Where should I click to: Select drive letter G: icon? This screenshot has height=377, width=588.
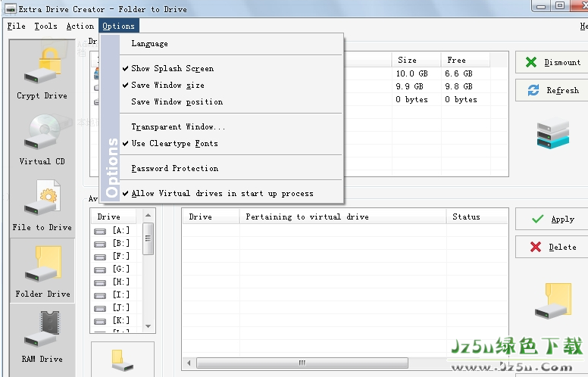pyautogui.click(x=100, y=270)
